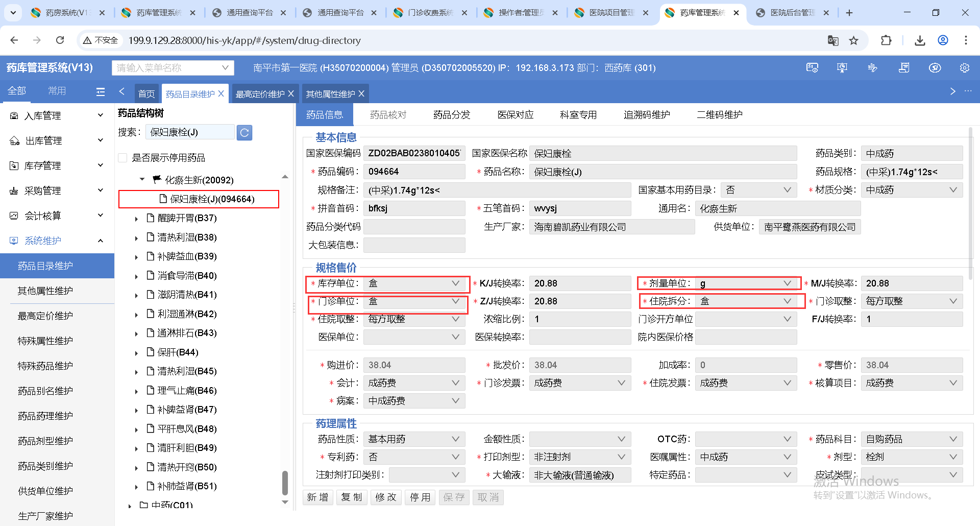980x526 pixels.
Task: Collapse the 化瘀生新(20092) tree node
Action: (x=142, y=180)
